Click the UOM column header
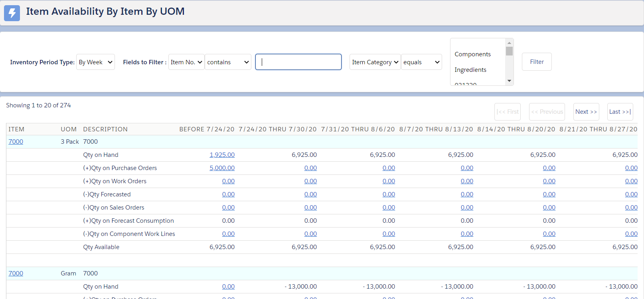Screen dimensions: 644x299 click(69, 129)
